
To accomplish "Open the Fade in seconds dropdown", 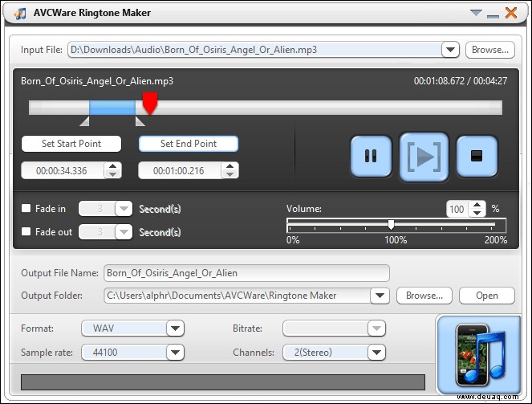I will pyautogui.click(x=124, y=209).
